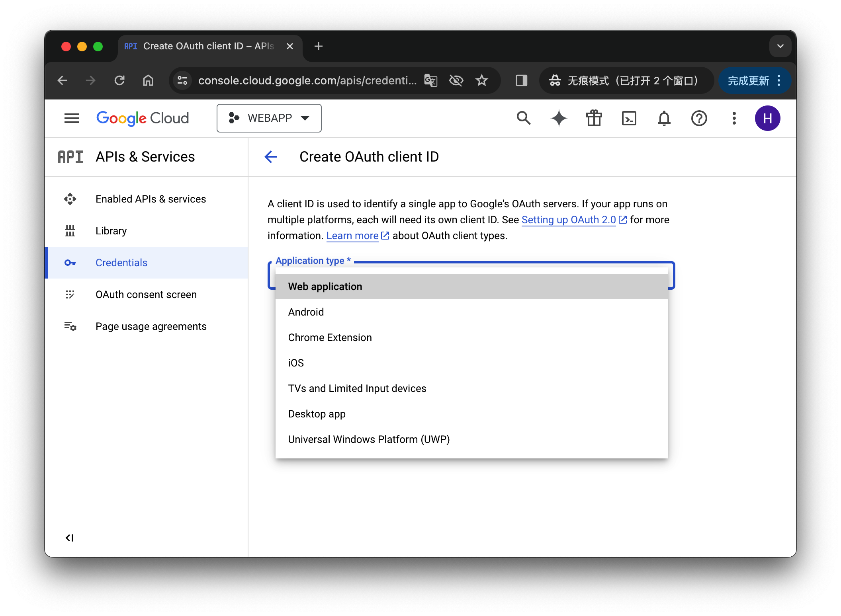Bookmark this page via the star icon
The width and height of the screenshot is (841, 616).
(482, 80)
